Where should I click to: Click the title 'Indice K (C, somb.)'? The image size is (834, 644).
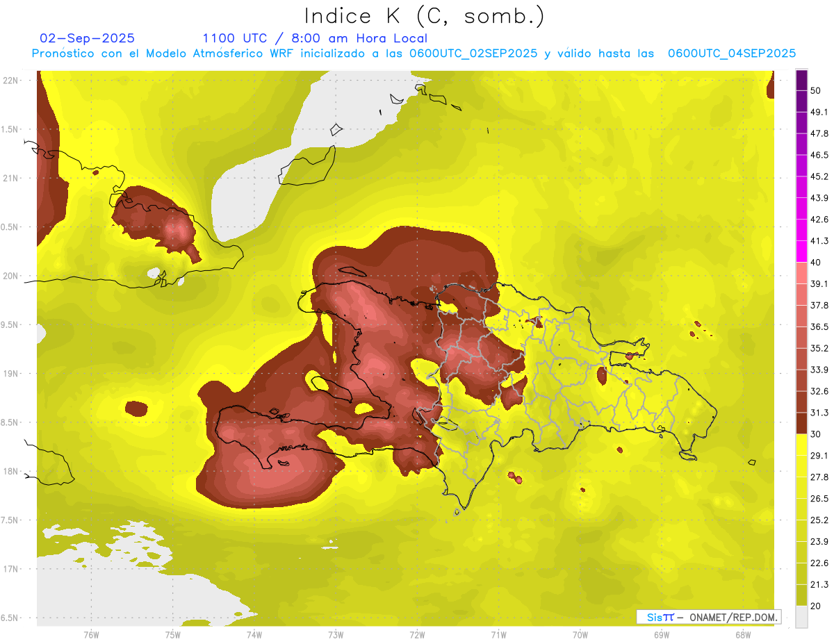tap(424, 16)
